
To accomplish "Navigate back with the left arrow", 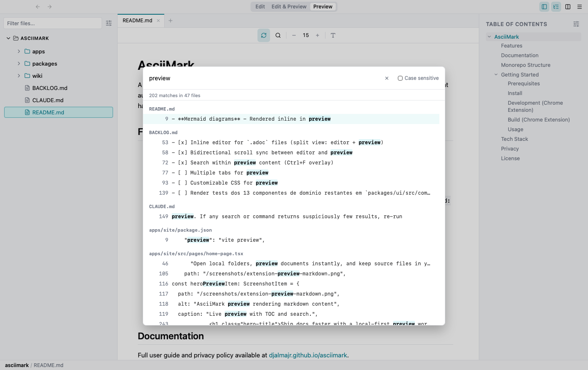I will point(38,7).
